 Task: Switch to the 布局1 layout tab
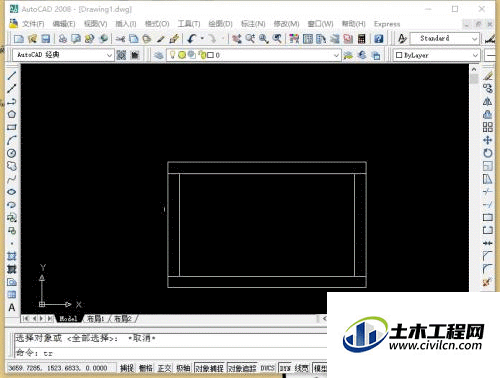pos(96,319)
